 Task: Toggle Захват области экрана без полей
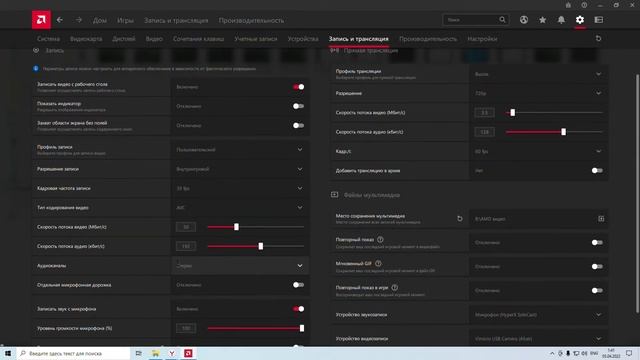298,125
